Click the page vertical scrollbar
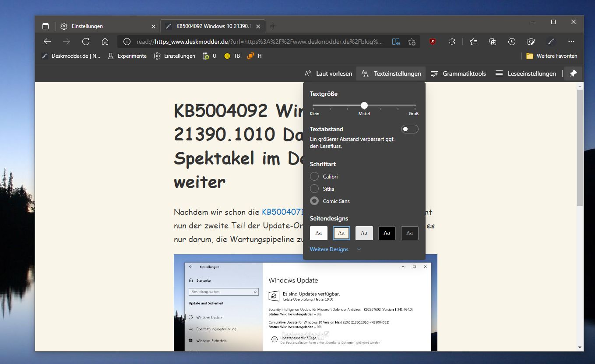Screen dimensions: 595x364 click(580, 148)
